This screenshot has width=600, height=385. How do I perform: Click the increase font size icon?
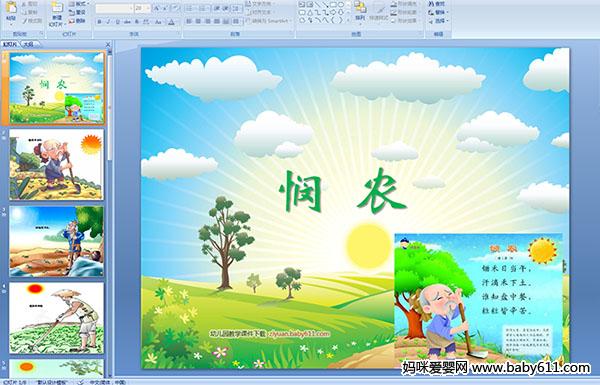pos(157,8)
